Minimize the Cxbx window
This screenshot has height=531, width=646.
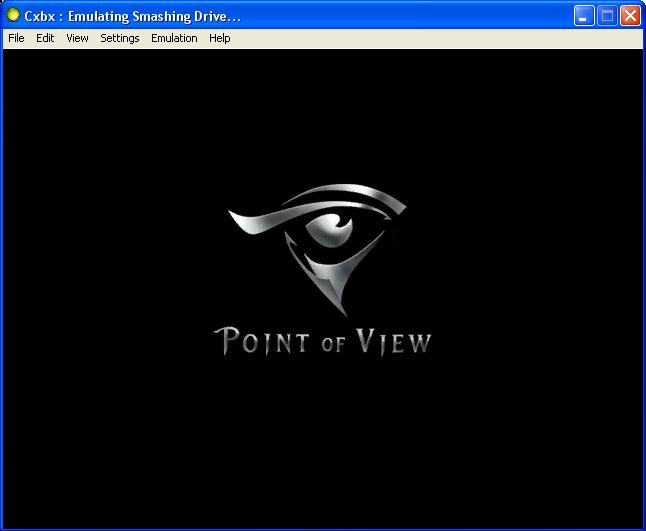584,16
